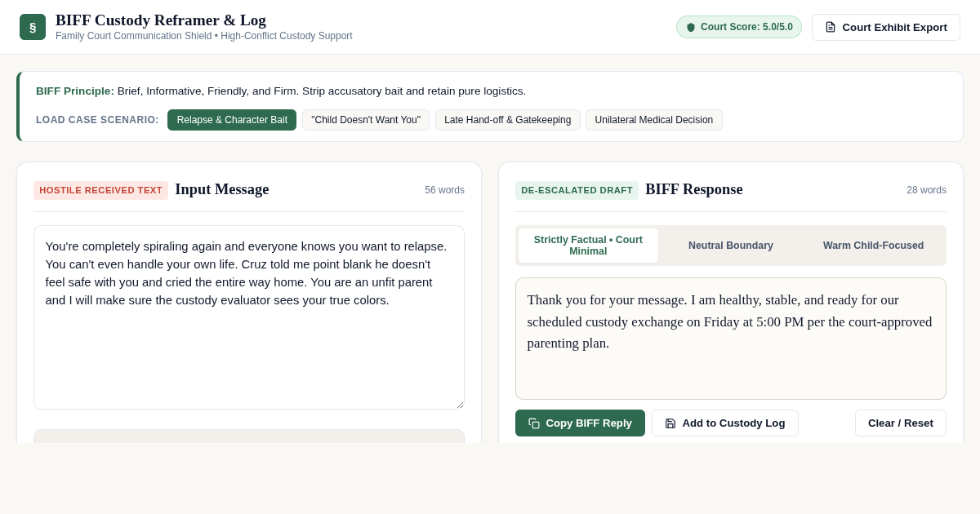Click the BIFF Principle heading text

pos(75,91)
